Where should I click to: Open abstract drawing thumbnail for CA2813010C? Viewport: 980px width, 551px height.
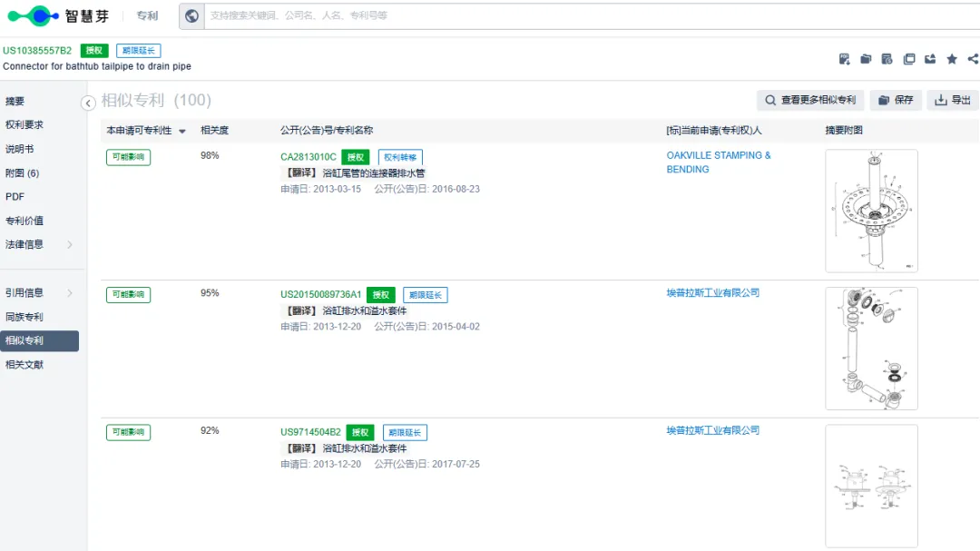coord(871,211)
